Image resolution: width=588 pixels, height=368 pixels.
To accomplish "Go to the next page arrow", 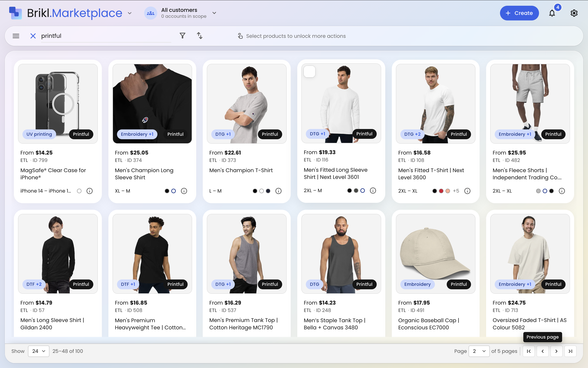I will (x=556, y=351).
